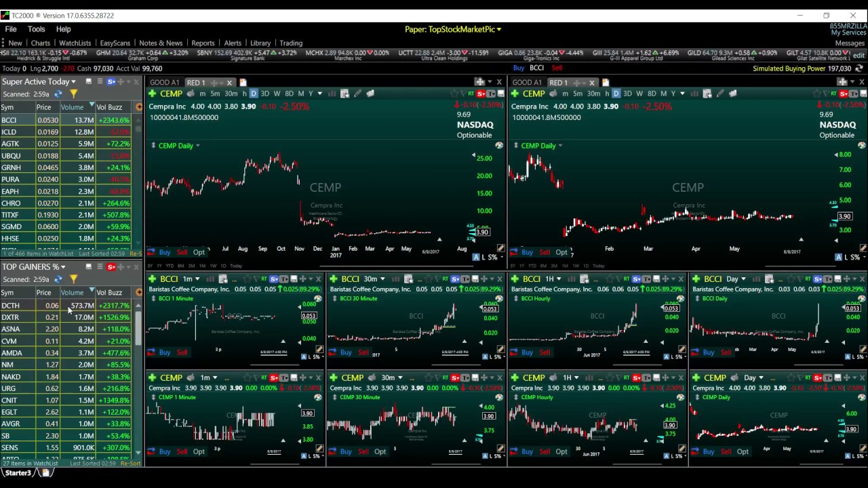Image resolution: width=868 pixels, height=488 pixels.
Task: Add new tab in right chart window
Action: click(x=605, y=83)
